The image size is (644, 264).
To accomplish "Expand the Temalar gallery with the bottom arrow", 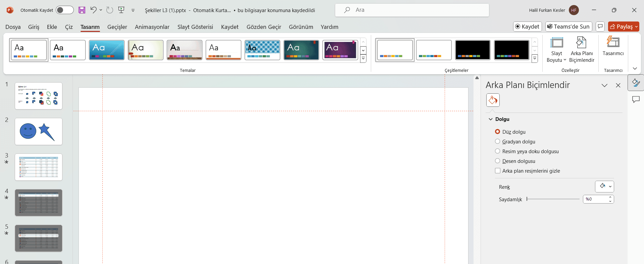I will tap(363, 59).
